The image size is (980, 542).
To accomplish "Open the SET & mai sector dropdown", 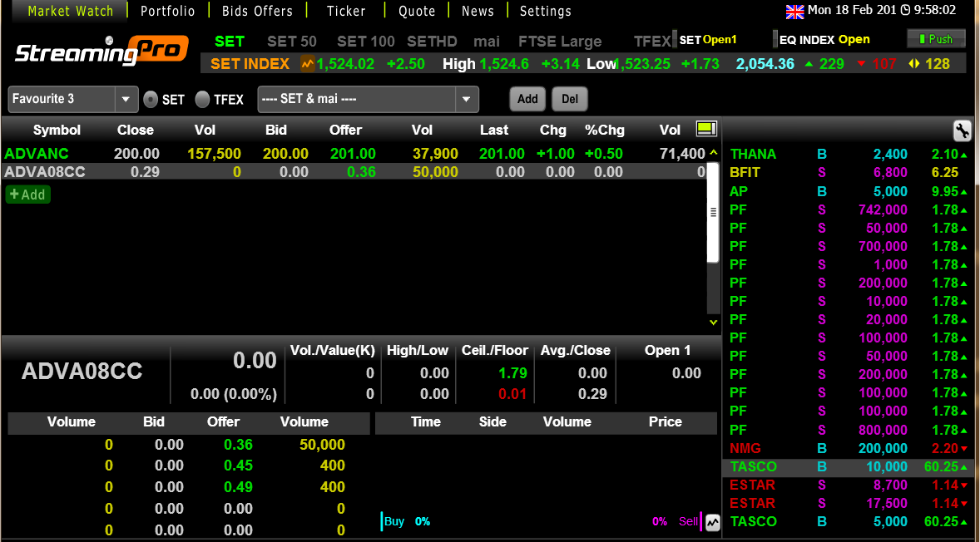I will click(369, 99).
